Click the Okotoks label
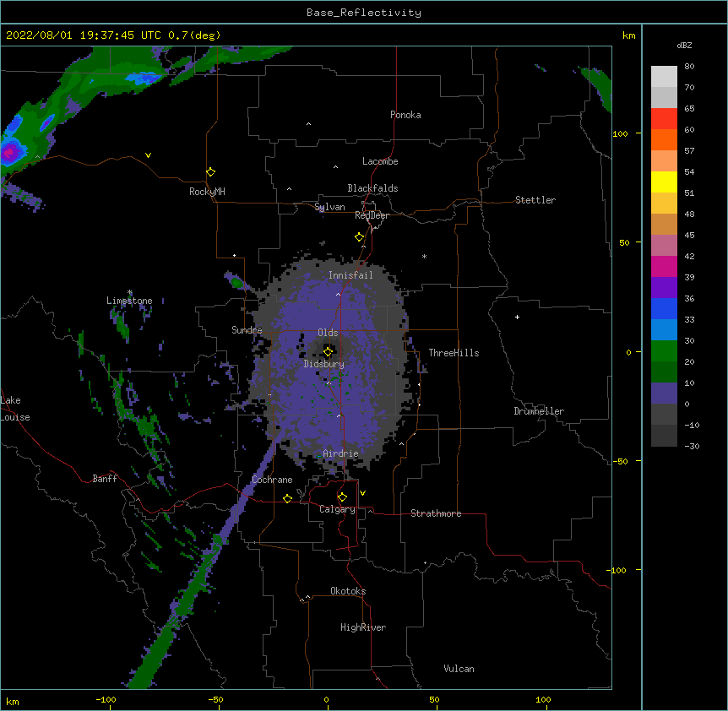 (x=348, y=591)
